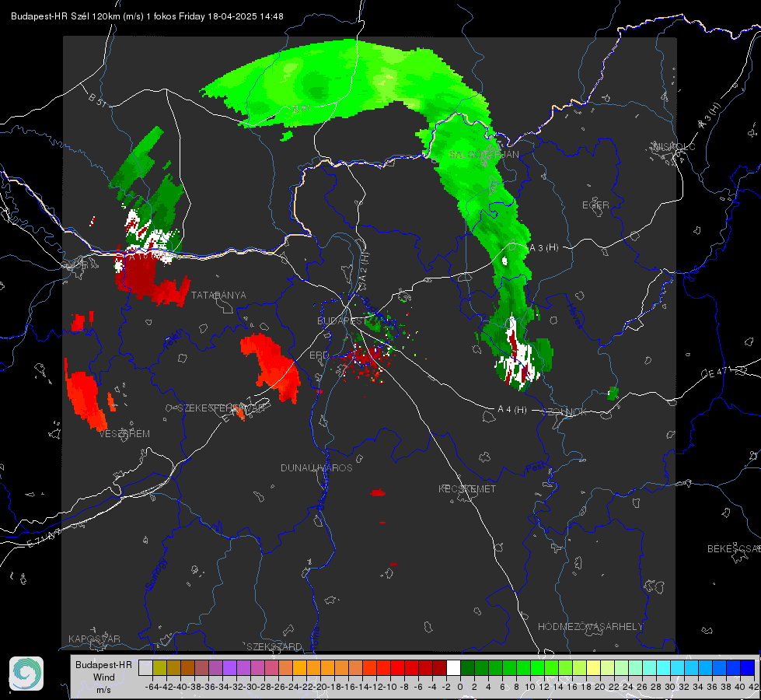Select the dark green swatch between 0 and 2
761x700 pixels.
pyautogui.click(x=467, y=667)
